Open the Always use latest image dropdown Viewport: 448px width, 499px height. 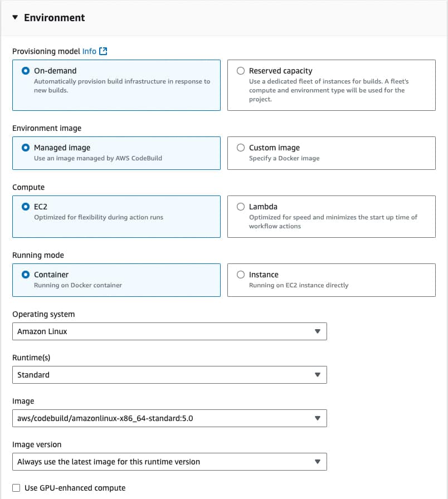coord(169,462)
